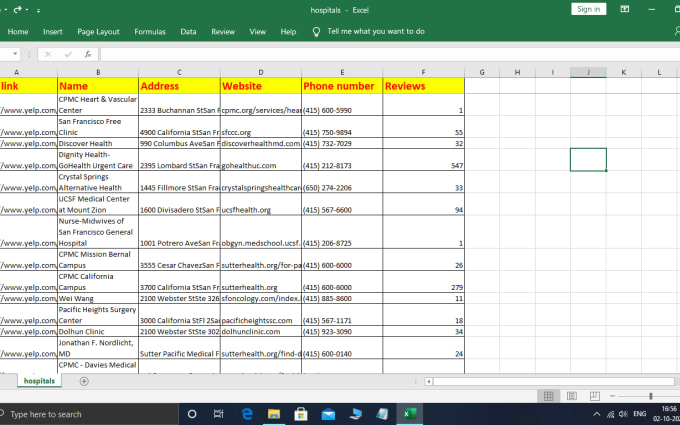Click the Redo arrow in quick access toolbar

click(17, 10)
